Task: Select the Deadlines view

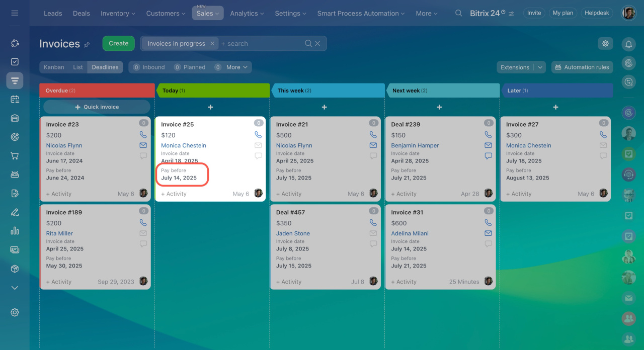Action: pyautogui.click(x=105, y=67)
